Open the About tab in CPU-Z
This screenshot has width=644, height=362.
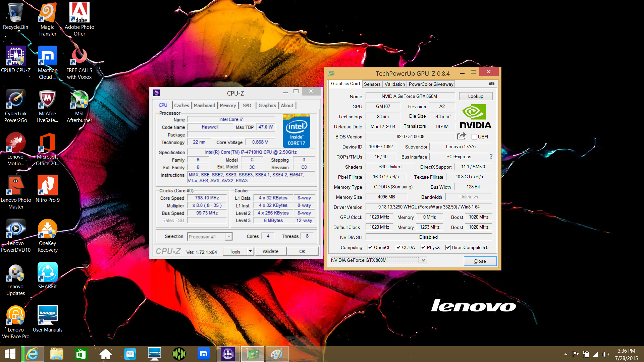pos(287,105)
